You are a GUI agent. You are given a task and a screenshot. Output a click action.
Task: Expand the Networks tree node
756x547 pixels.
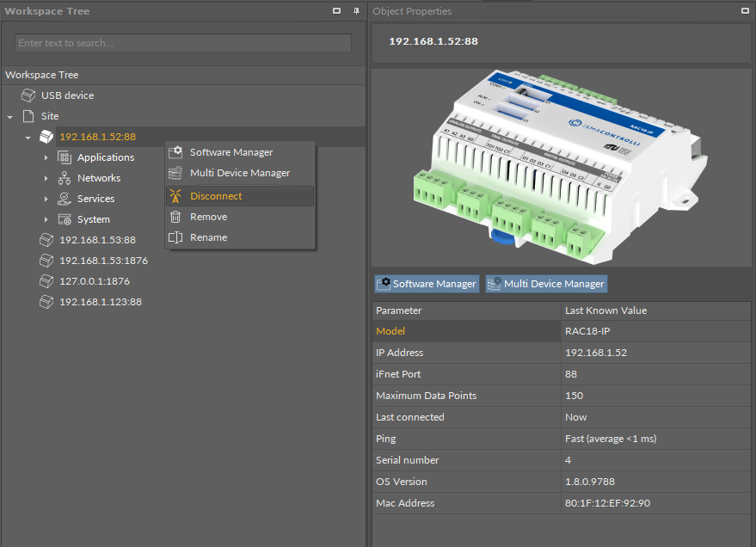pyautogui.click(x=46, y=178)
